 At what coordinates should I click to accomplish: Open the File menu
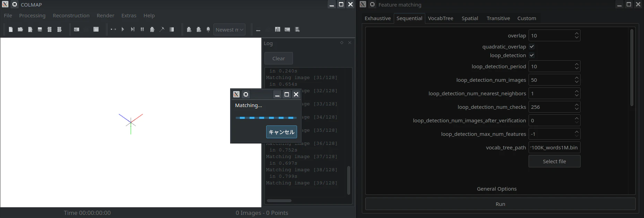[x=8, y=16]
